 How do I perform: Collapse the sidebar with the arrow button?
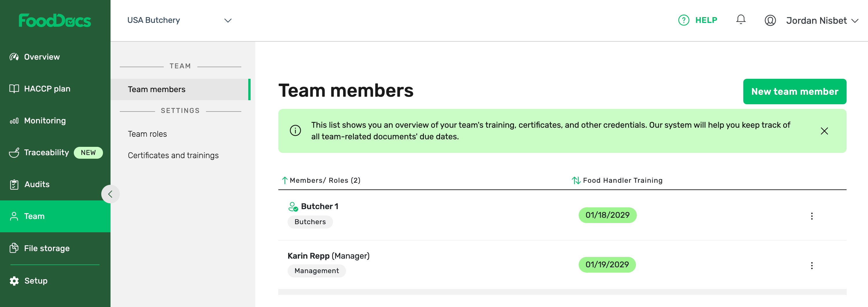click(110, 194)
